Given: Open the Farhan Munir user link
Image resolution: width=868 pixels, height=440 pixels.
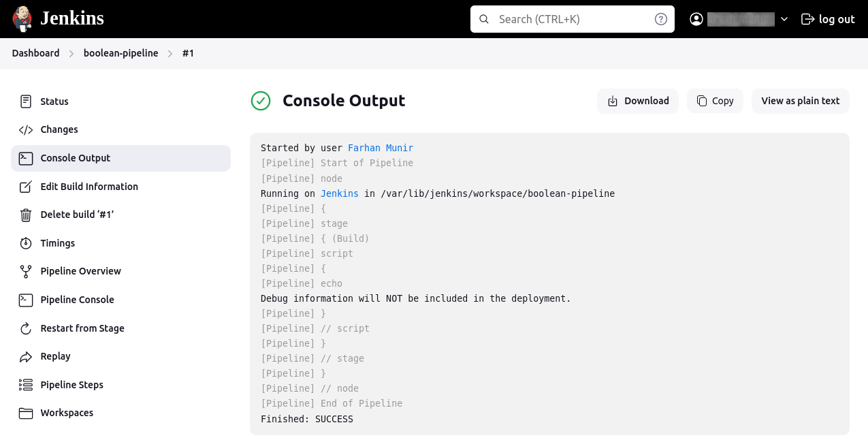Looking at the screenshot, I should pyautogui.click(x=381, y=148).
